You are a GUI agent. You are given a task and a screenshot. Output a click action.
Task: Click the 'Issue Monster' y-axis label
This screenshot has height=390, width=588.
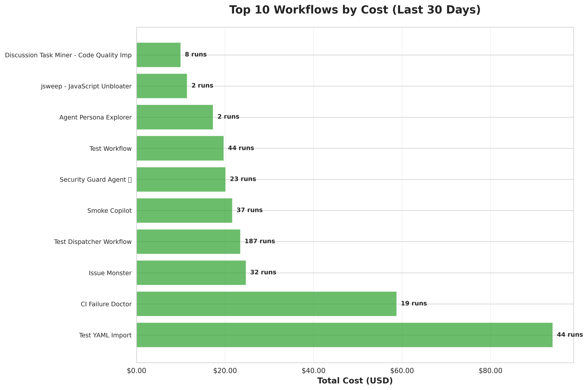coord(110,273)
